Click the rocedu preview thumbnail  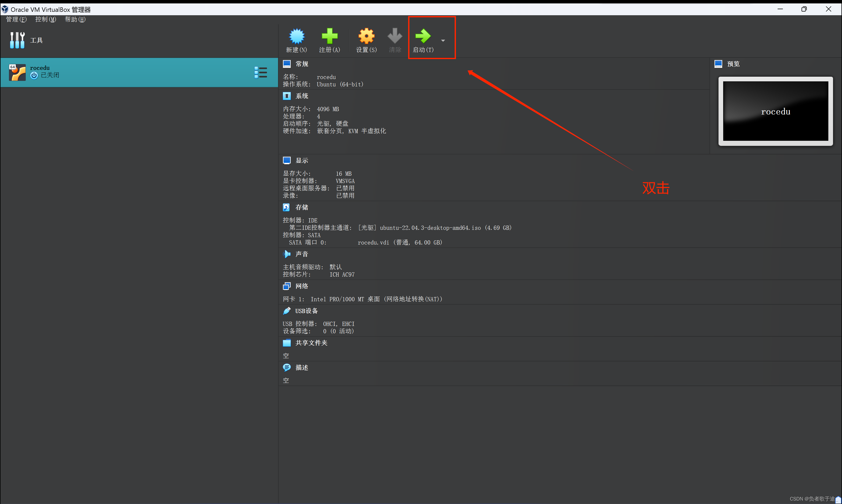[x=776, y=111]
